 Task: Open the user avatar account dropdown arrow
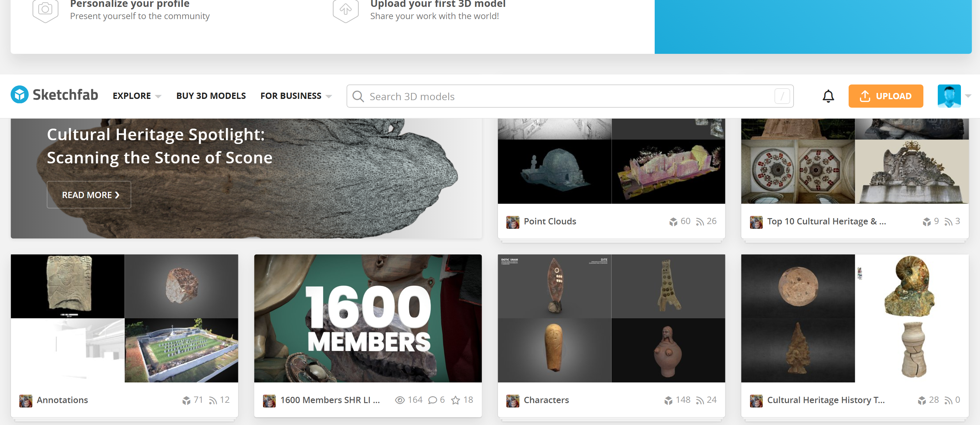coord(968,96)
